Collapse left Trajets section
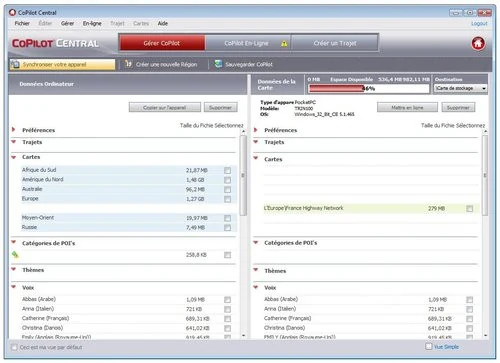 click(x=14, y=142)
